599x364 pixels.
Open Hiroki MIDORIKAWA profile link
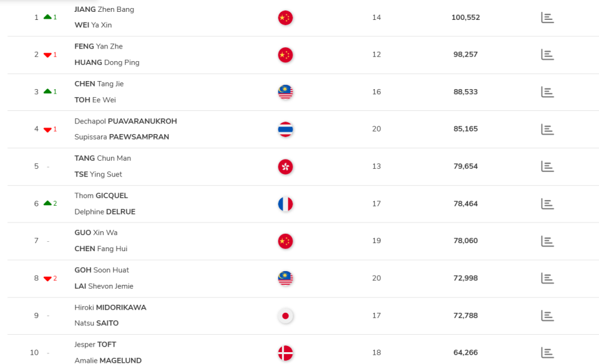point(110,307)
